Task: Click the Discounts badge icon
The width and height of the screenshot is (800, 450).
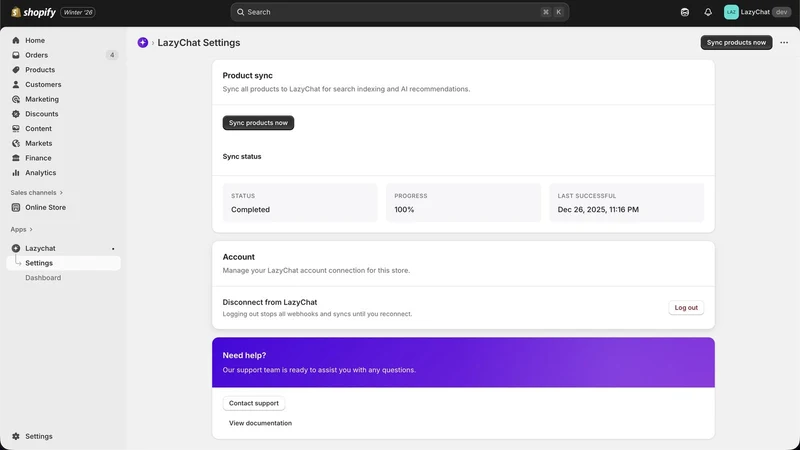Action: (16, 114)
